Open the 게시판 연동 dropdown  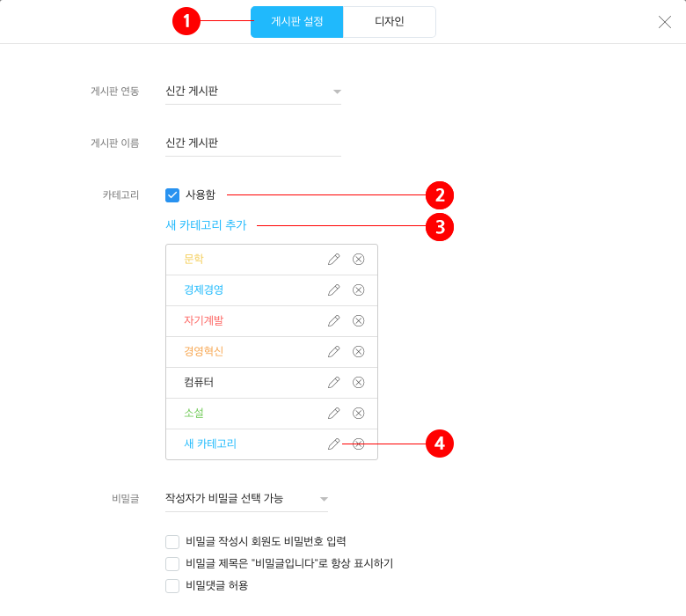click(x=253, y=91)
